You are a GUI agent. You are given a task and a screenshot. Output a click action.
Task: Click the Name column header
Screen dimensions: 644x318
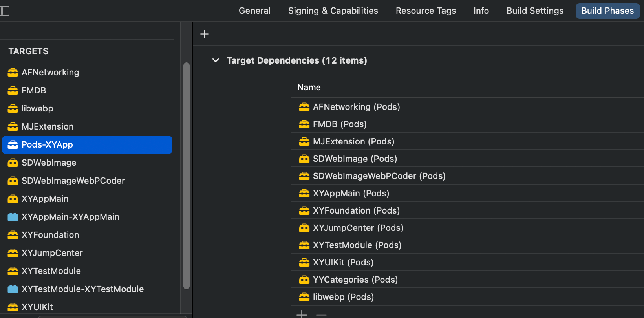tap(309, 88)
